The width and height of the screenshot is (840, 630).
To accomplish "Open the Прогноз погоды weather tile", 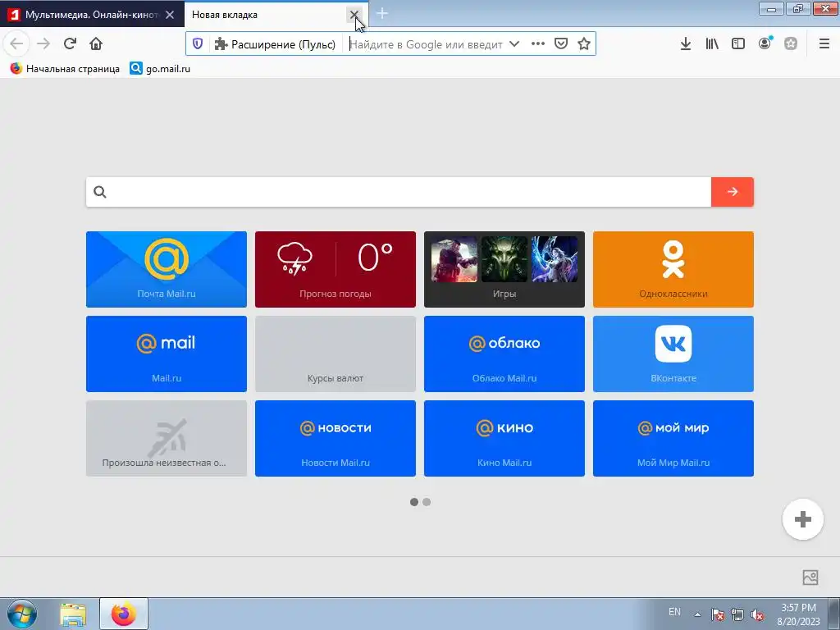I will [336, 269].
